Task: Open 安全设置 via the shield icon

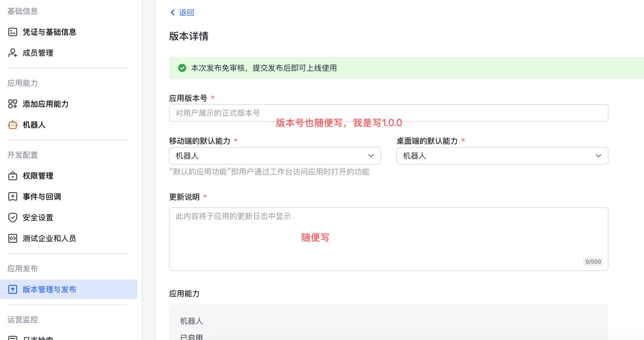Action: [13, 217]
